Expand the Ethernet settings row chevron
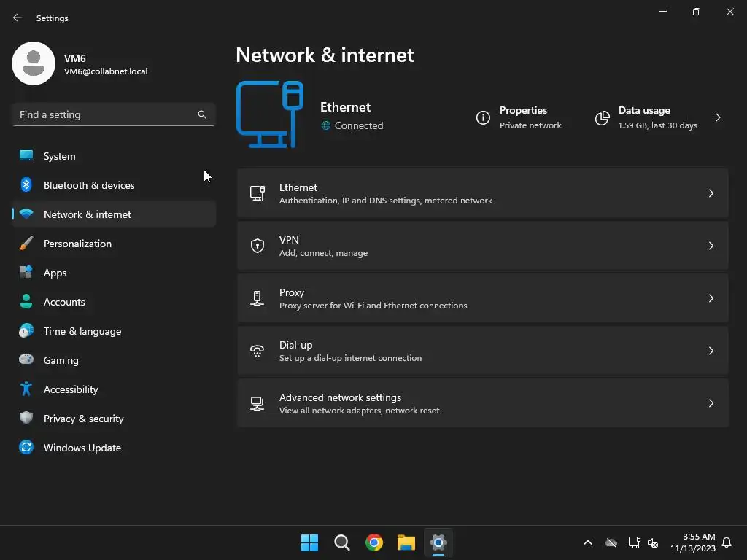 711,193
